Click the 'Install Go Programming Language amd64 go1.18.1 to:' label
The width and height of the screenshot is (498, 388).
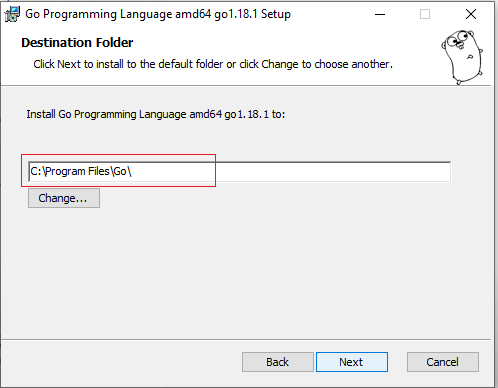(156, 114)
